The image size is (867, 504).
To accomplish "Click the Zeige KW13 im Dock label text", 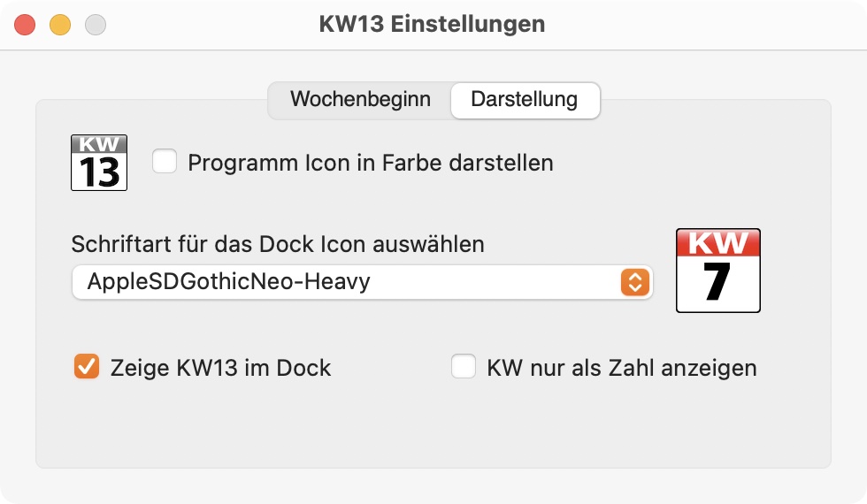I will tap(220, 368).
